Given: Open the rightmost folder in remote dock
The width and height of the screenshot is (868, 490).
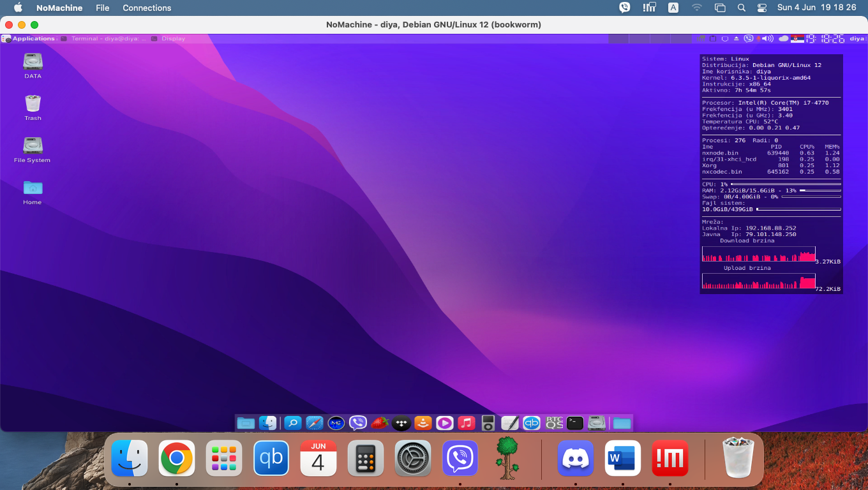Looking at the screenshot, I should tap(622, 422).
